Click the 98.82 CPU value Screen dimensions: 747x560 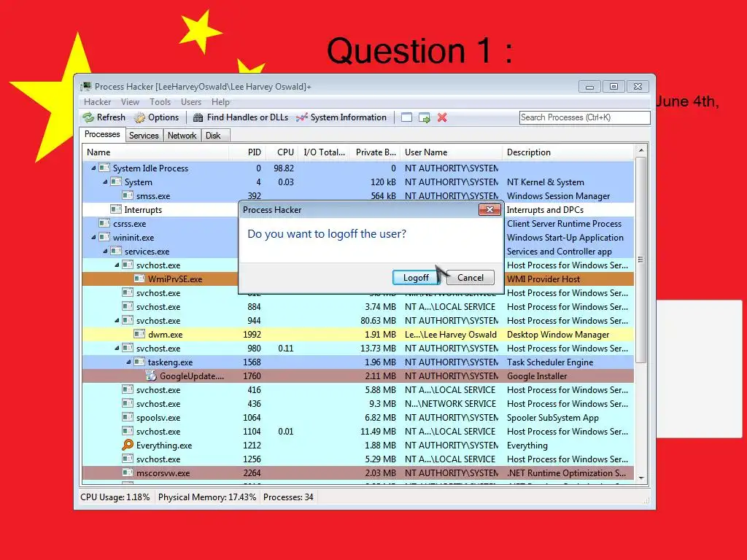284,168
